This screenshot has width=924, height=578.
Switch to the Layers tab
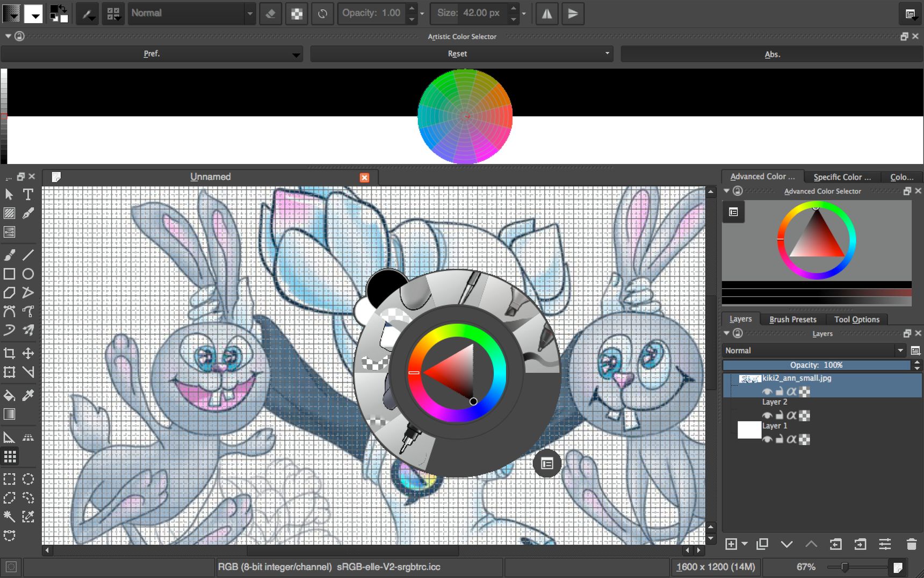[740, 319]
